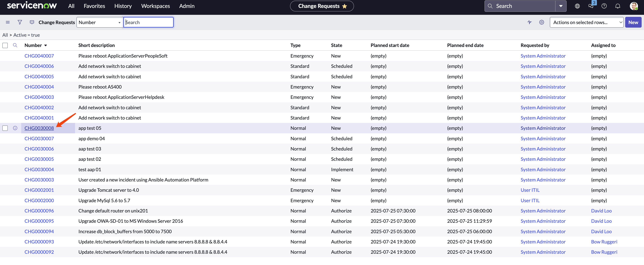Click the favorite star next to Change Requests
Image resolution: width=644 pixels, height=265 pixels.
pos(345,6)
